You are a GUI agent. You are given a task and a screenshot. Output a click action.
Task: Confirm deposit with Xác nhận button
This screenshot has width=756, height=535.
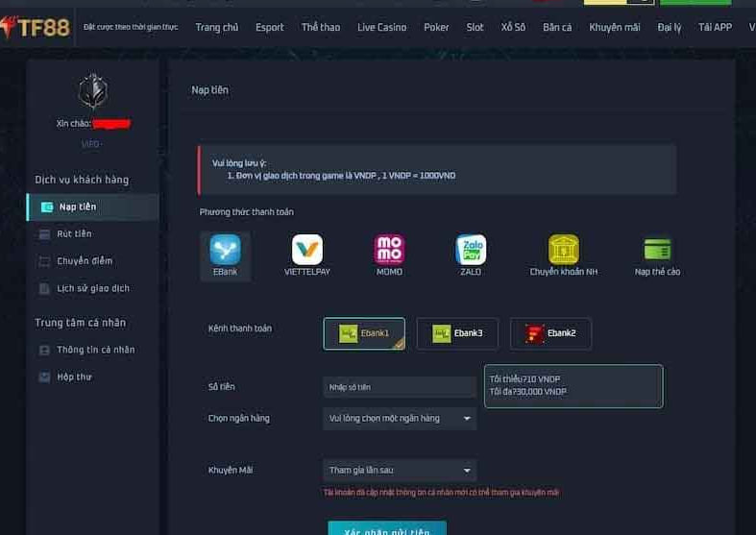387,528
